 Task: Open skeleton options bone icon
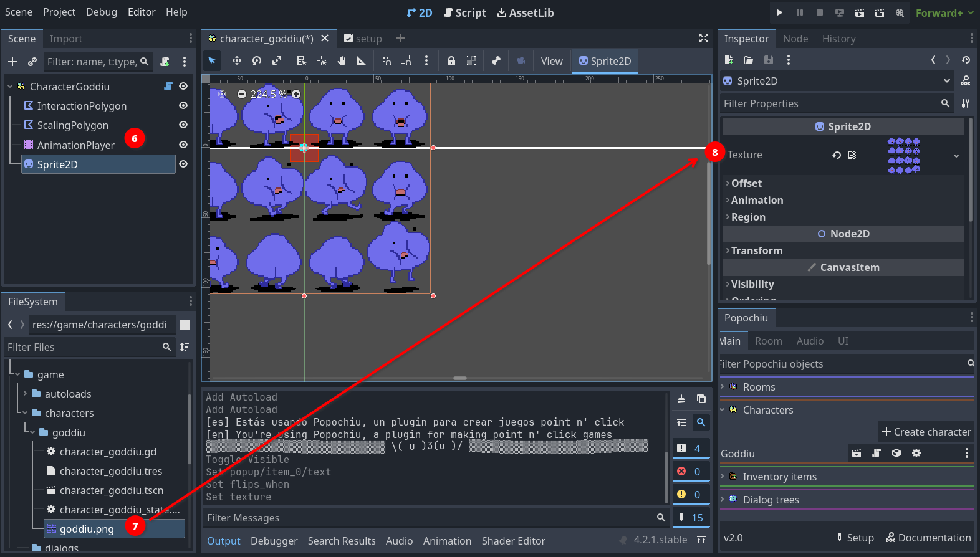[496, 60]
